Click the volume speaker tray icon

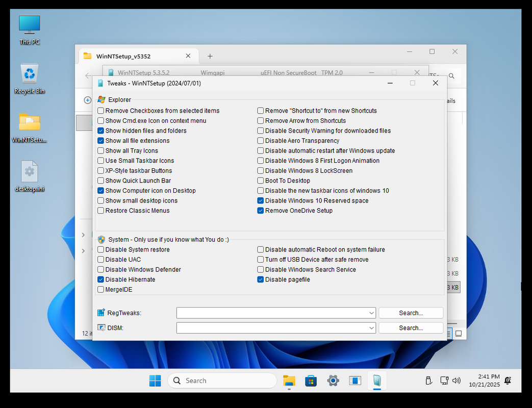point(457,380)
